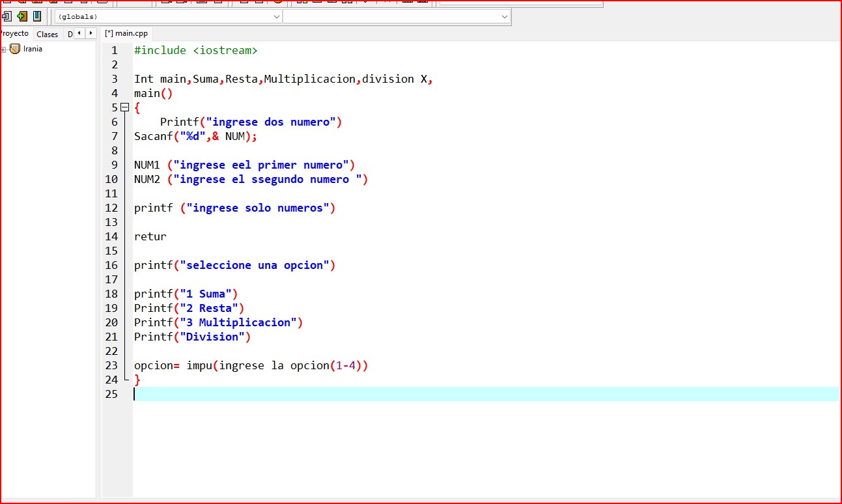Switch to the Proyecto tab
Image resolution: width=842 pixels, height=504 pixels.
[14, 34]
